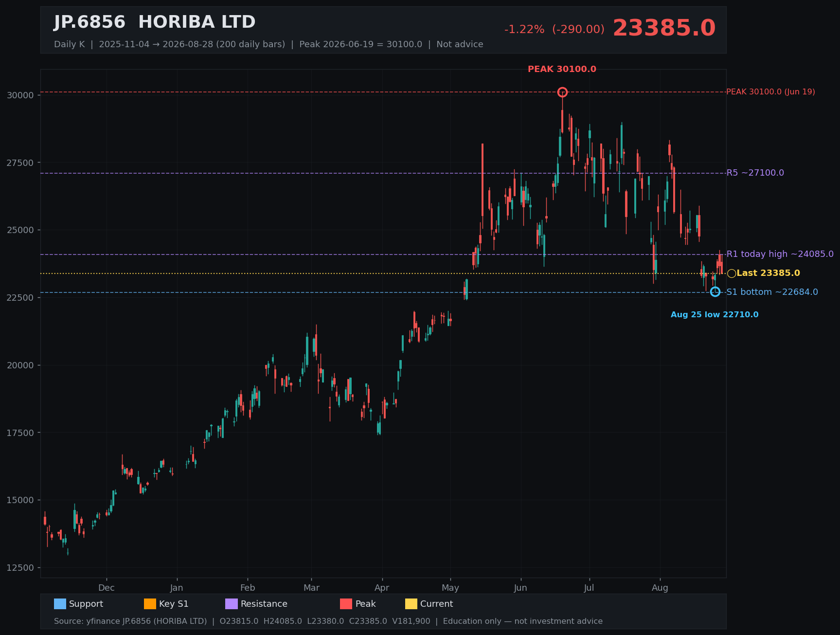
Task: Click the orange Key S1 legend swatch
Action: 150,604
